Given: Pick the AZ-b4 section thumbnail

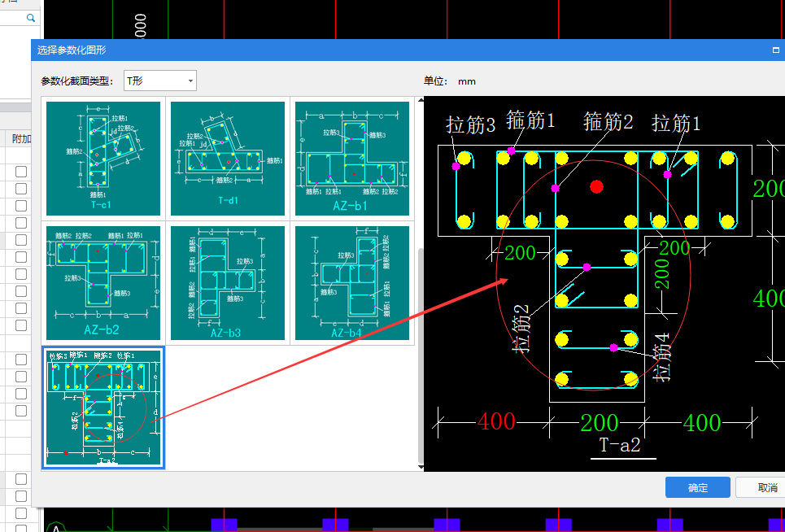Looking at the screenshot, I should [x=352, y=283].
